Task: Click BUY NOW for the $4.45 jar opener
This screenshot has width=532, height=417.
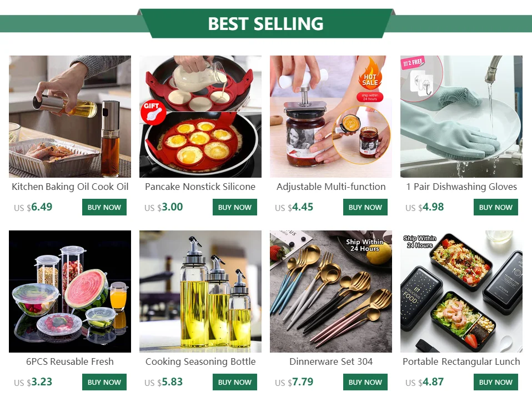Action: 365,207
